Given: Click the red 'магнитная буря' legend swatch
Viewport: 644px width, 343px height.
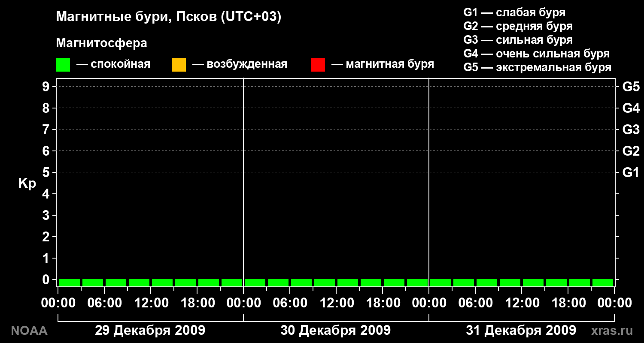Looking at the screenshot, I should pyautogui.click(x=318, y=65).
